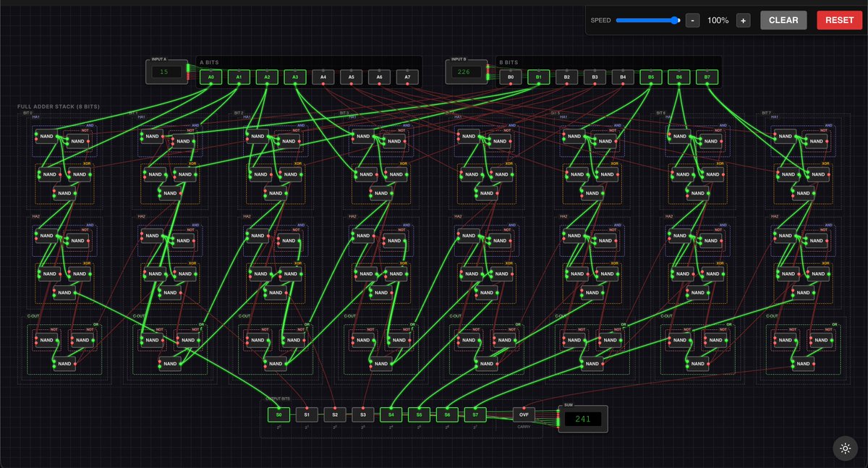
Task: Toggle input bit B7
Action: click(x=707, y=77)
